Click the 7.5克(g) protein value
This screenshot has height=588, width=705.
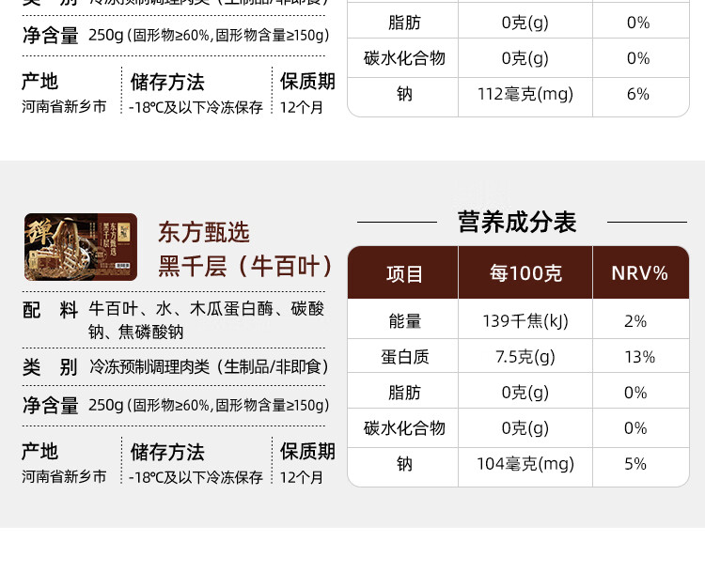pyautogui.click(x=525, y=357)
